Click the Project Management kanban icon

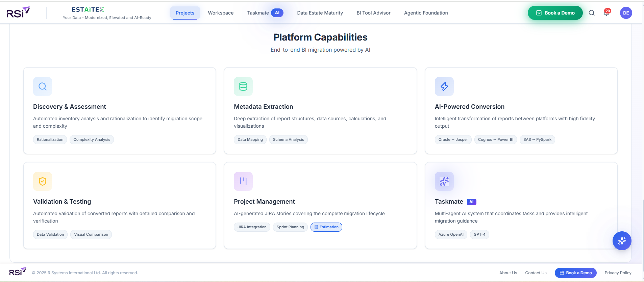[x=243, y=181]
